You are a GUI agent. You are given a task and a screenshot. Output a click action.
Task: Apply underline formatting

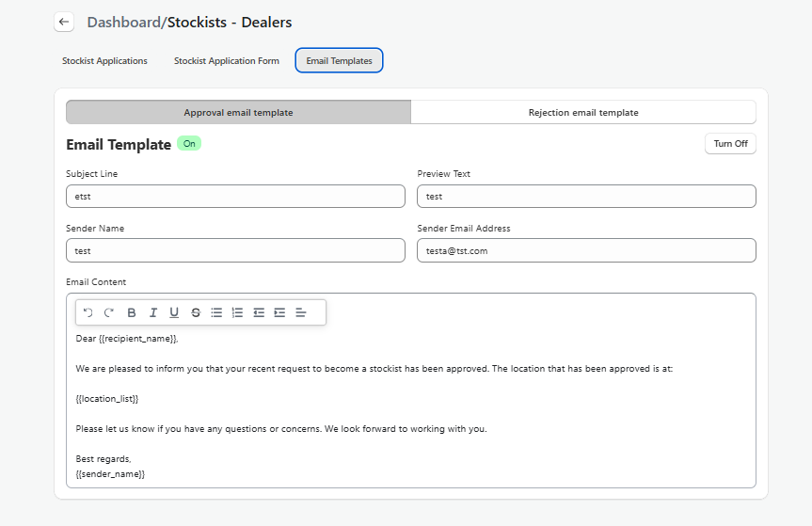174,312
